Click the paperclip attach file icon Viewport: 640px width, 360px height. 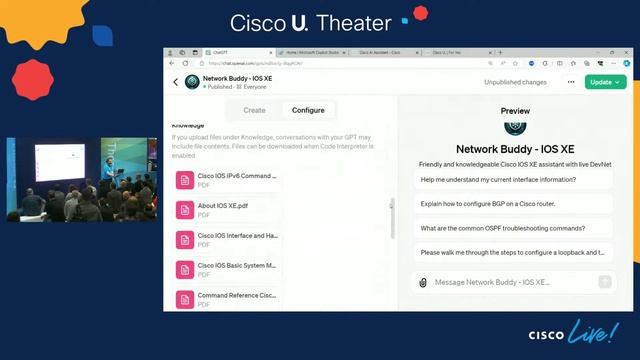(x=423, y=282)
